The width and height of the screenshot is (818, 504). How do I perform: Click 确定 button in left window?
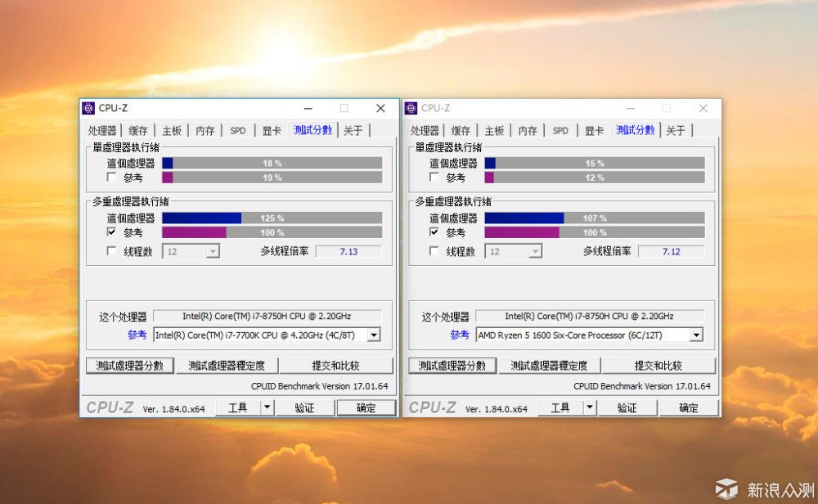[x=366, y=407]
